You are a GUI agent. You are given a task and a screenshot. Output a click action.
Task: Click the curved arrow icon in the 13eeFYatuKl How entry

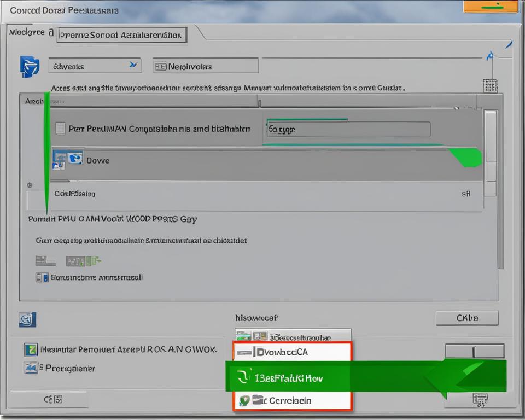[243, 377]
